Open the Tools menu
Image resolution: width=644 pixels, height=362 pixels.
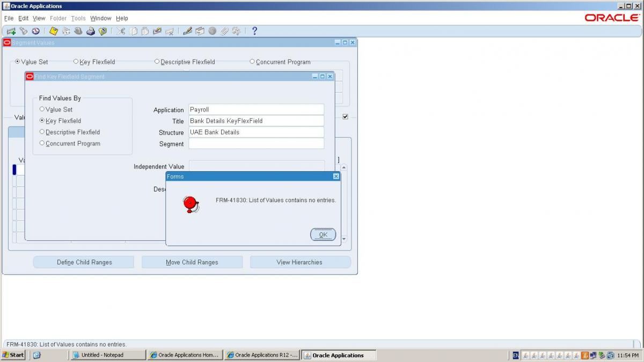pyautogui.click(x=78, y=18)
